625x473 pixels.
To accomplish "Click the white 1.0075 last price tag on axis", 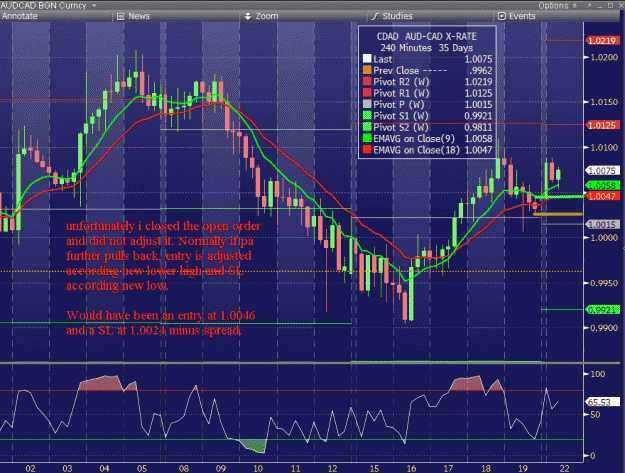I will (x=602, y=171).
